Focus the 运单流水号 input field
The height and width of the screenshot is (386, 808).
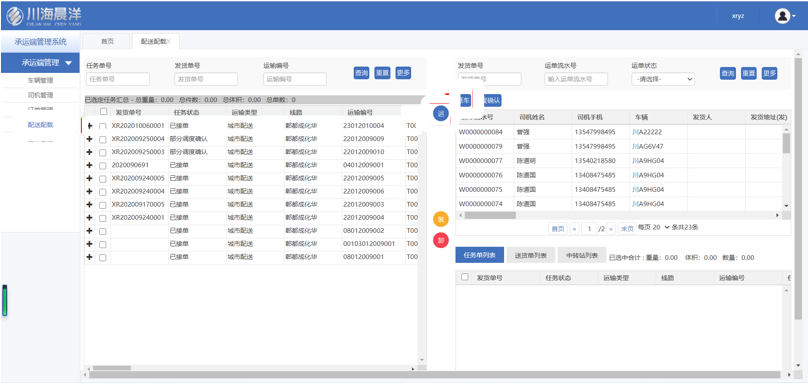576,79
